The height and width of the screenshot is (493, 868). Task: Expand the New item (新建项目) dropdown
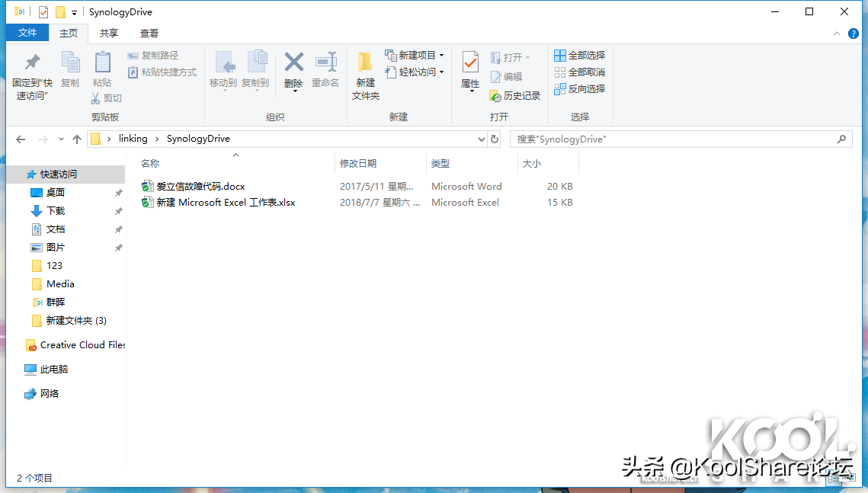click(x=441, y=56)
